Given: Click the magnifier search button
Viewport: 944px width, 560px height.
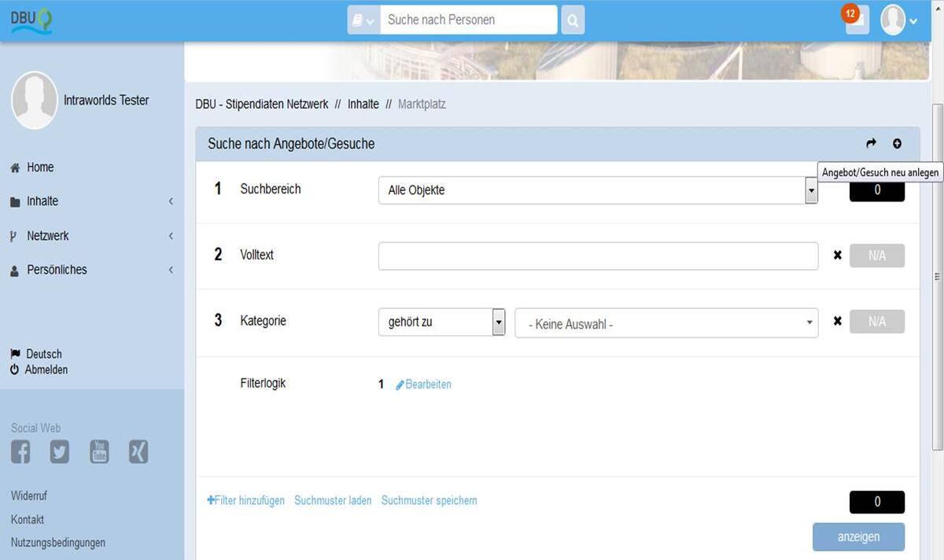Looking at the screenshot, I should 573,20.
